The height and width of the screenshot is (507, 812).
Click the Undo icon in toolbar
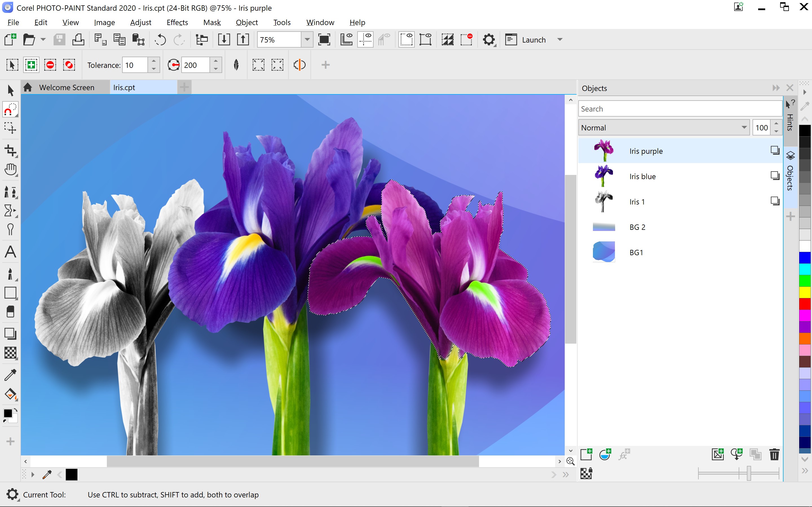(x=161, y=39)
